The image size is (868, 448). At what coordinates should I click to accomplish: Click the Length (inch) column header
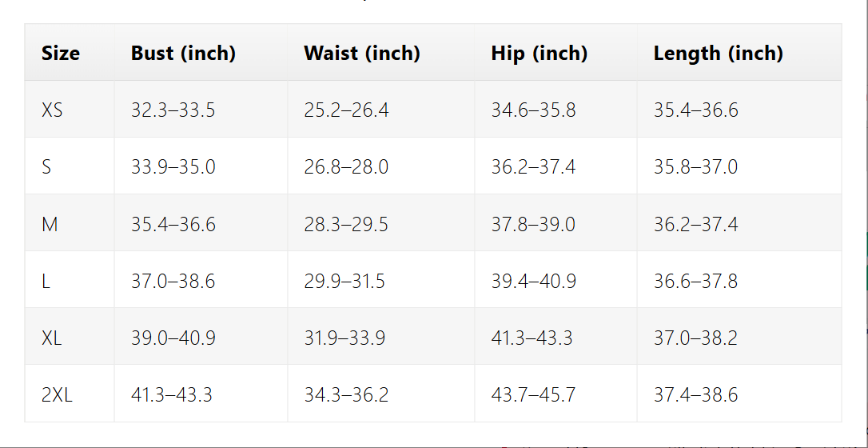[x=718, y=54]
